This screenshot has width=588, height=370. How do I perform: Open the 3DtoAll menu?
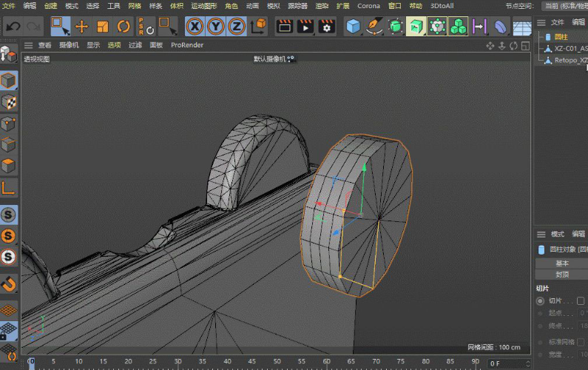coord(442,6)
